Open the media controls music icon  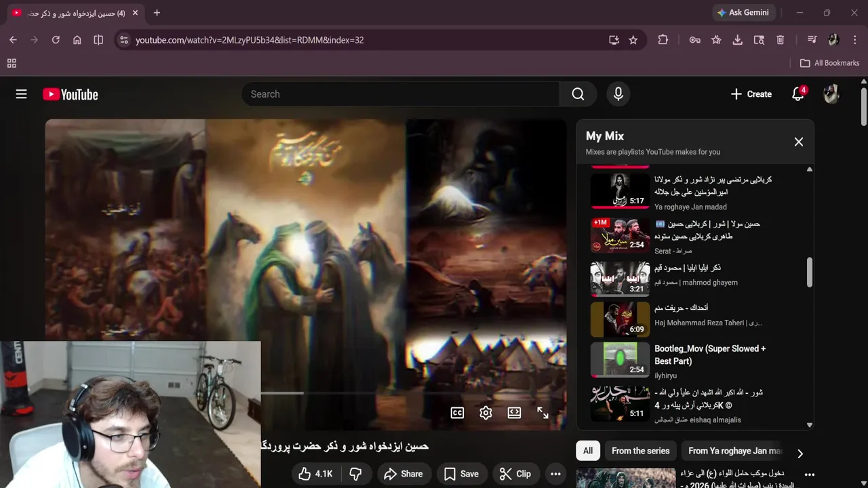(812, 40)
